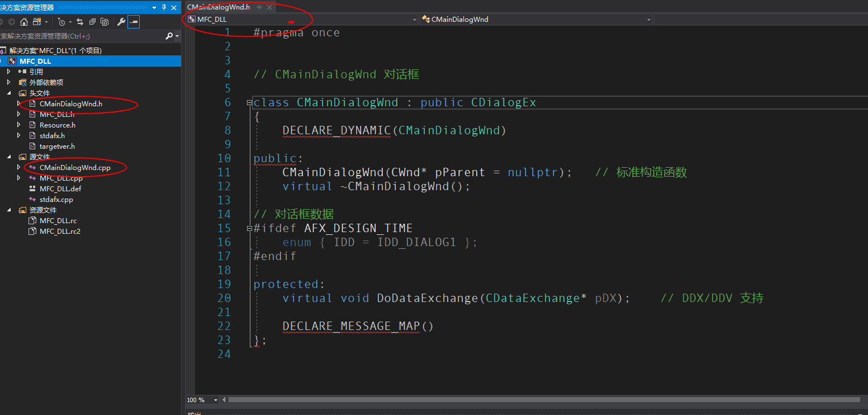The image size is (868, 415).
Task: Expand the 引用 references node
Action: click(8, 72)
